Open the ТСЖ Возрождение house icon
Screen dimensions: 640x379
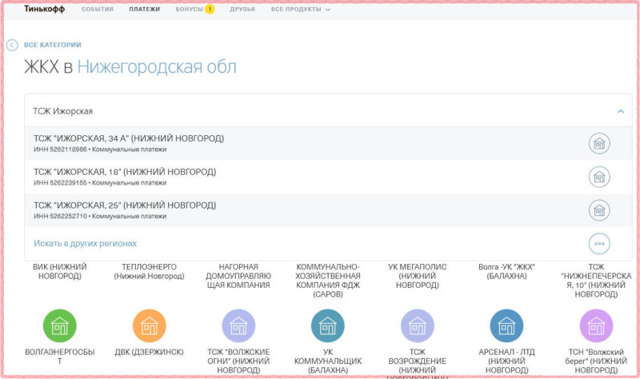click(417, 326)
